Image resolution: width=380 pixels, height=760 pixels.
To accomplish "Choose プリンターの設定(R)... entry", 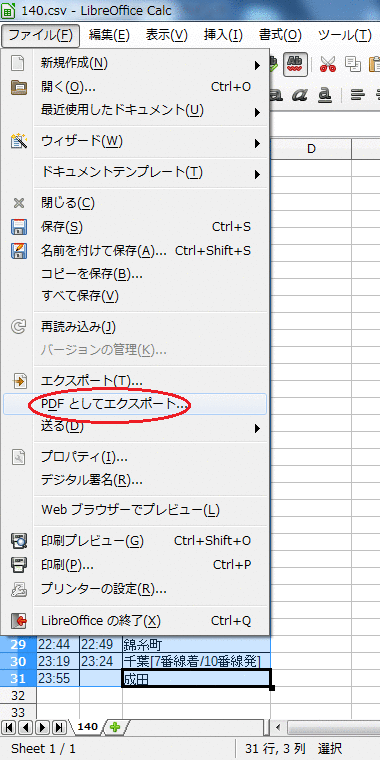I will click(135, 589).
